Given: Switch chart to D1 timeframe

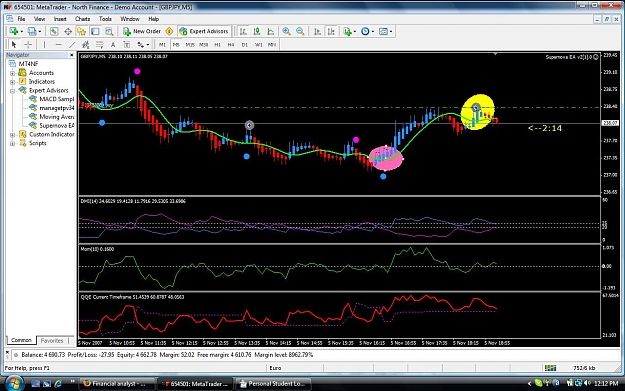Looking at the screenshot, I should tap(245, 45).
